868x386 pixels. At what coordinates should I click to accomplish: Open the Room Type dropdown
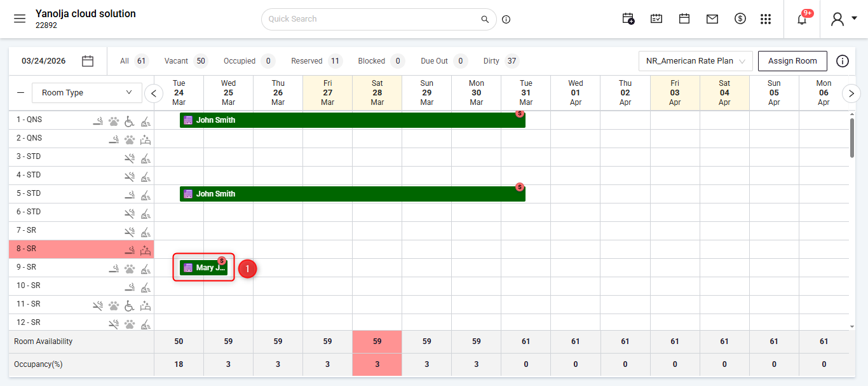click(87, 93)
